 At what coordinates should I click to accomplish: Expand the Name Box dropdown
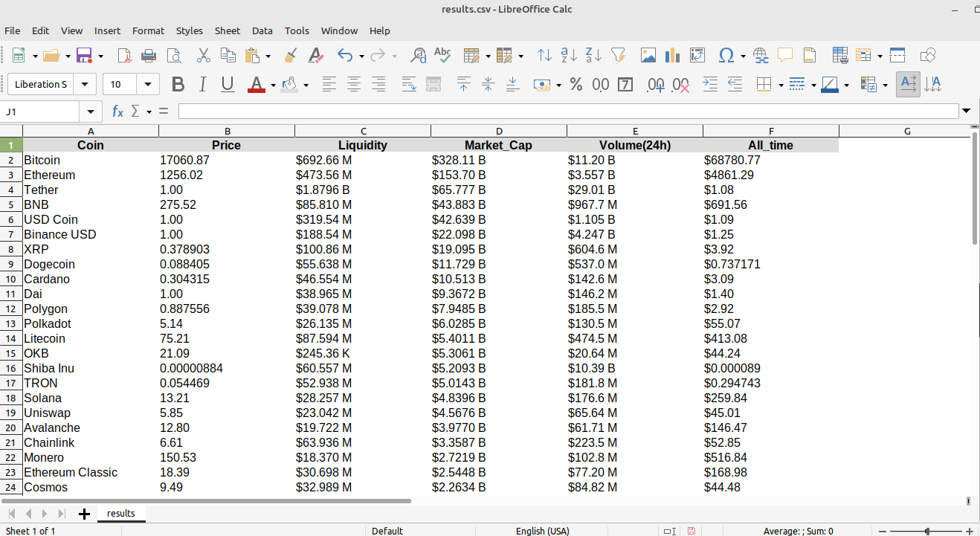(91, 112)
